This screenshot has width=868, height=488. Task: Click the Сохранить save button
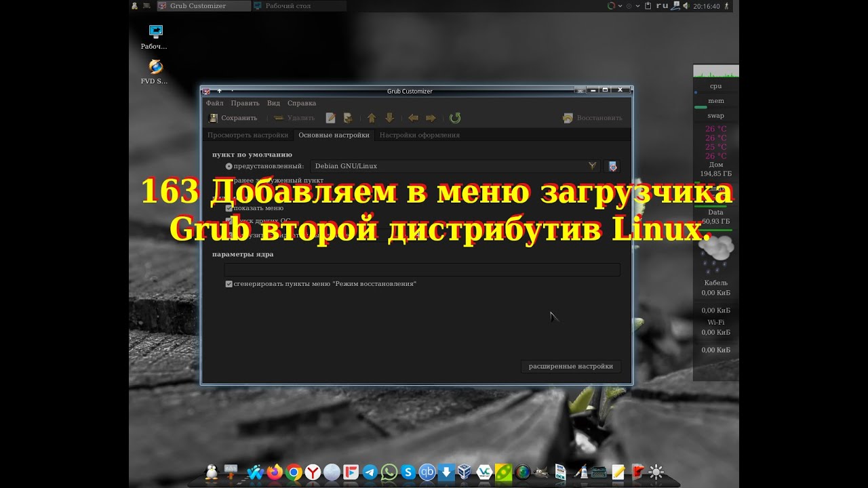pyautogui.click(x=233, y=118)
